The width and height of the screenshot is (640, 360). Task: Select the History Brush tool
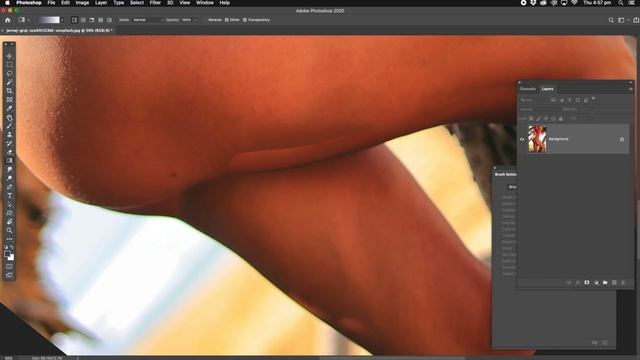click(9, 143)
